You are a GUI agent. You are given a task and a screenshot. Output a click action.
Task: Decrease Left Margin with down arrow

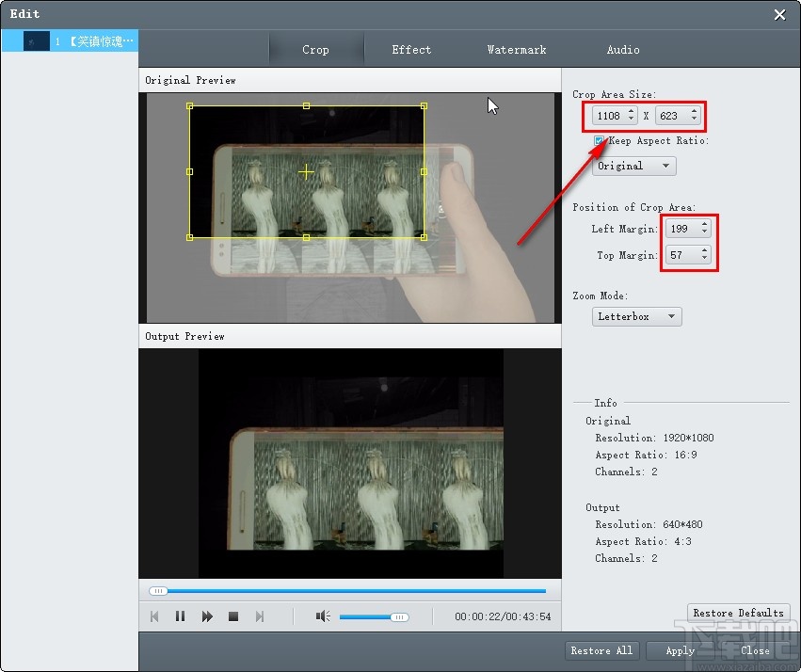[x=704, y=232]
